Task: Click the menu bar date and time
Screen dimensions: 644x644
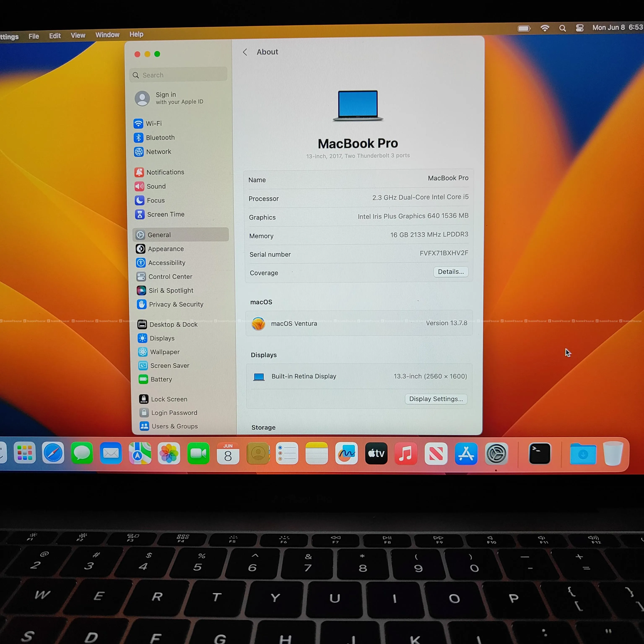Action: click(x=618, y=27)
